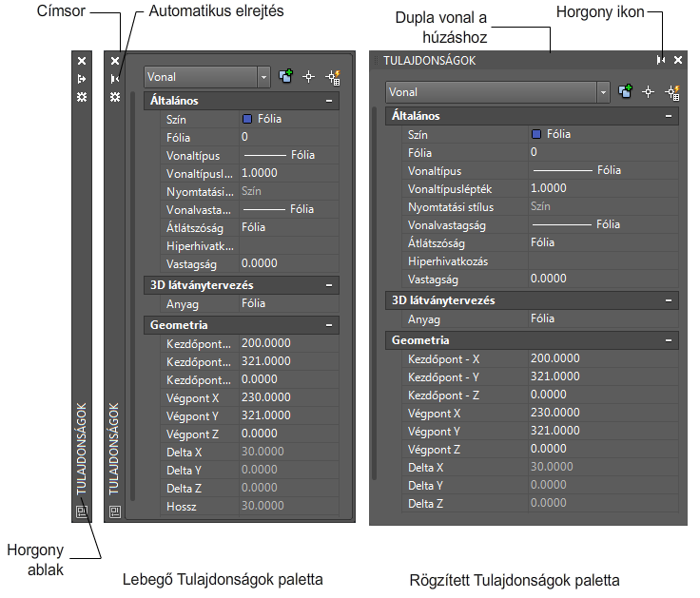This screenshot has height=598, width=700.
Task: Open properties menu icon on floating palette title bar
Action: [115, 97]
